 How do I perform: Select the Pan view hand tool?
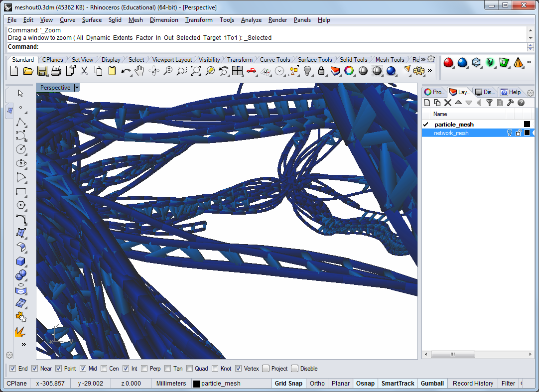pyautogui.click(x=139, y=71)
